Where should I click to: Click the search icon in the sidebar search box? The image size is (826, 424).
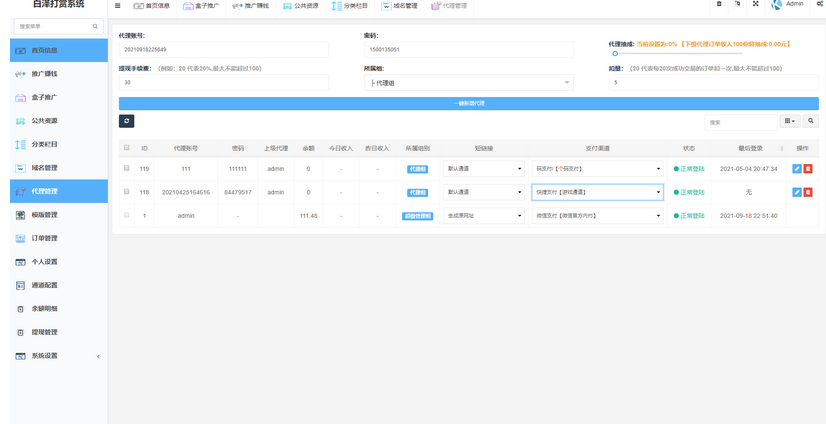click(x=95, y=26)
